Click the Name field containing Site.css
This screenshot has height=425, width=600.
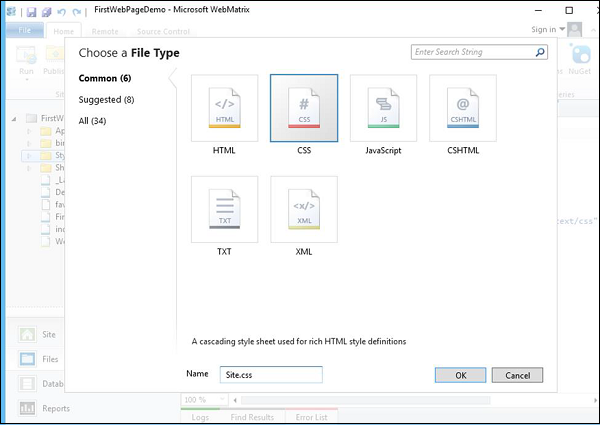270,375
